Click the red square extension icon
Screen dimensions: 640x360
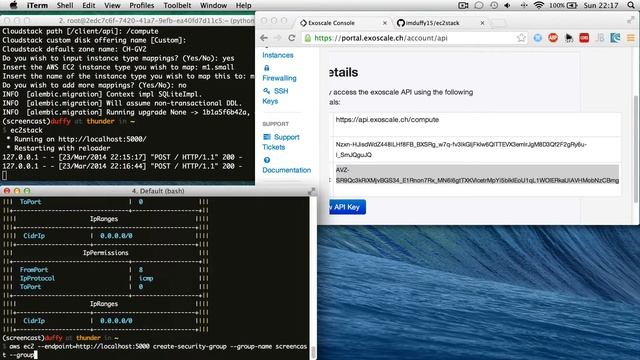[584, 38]
